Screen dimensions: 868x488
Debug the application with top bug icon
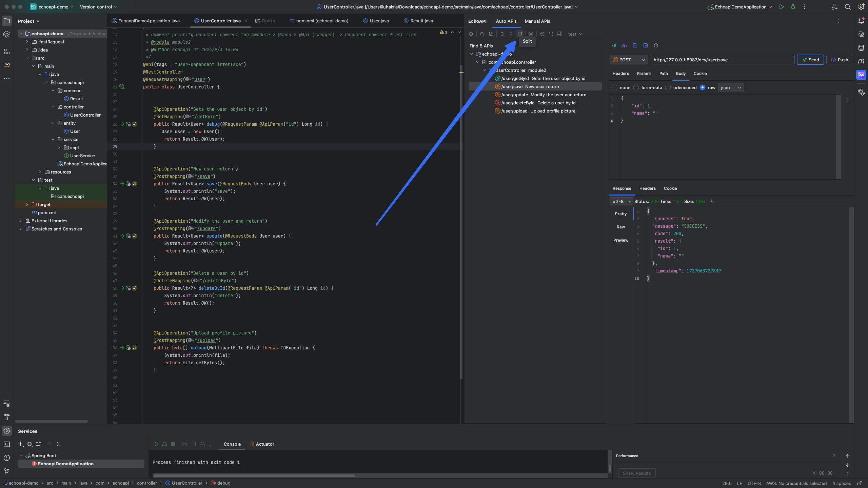point(793,7)
